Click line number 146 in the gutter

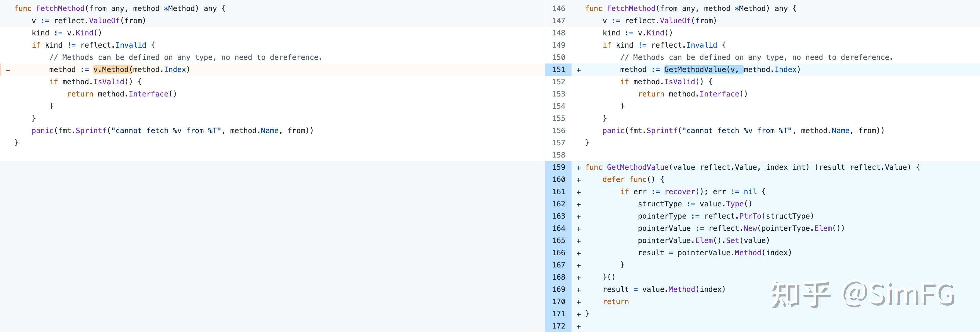click(x=558, y=8)
